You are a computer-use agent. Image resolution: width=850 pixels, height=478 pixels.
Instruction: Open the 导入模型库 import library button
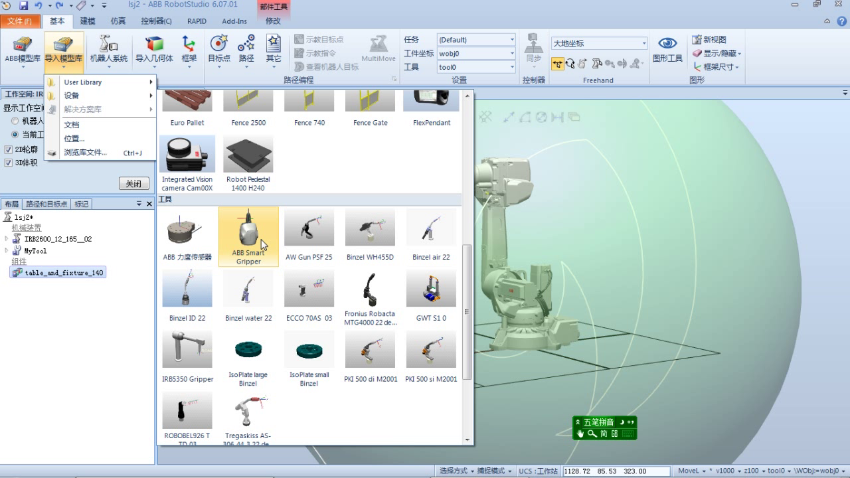click(63, 50)
